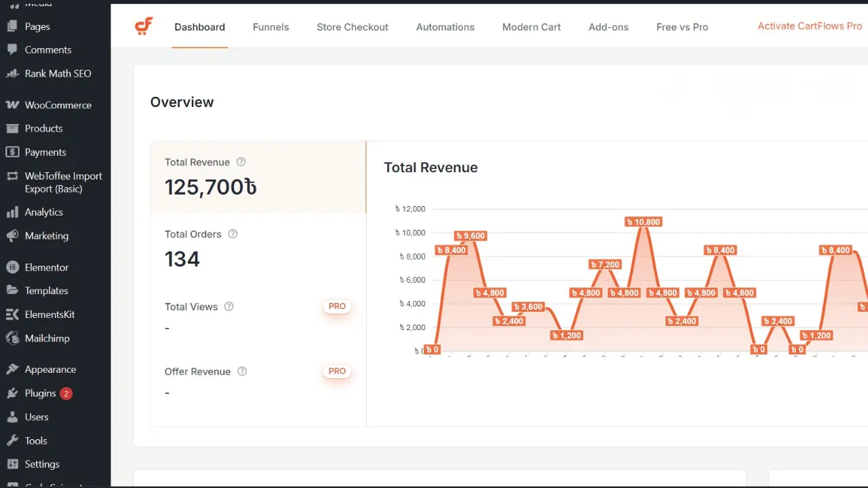Click the Offer Revenue question icon

pyautogui.click(x=242, y=371)
